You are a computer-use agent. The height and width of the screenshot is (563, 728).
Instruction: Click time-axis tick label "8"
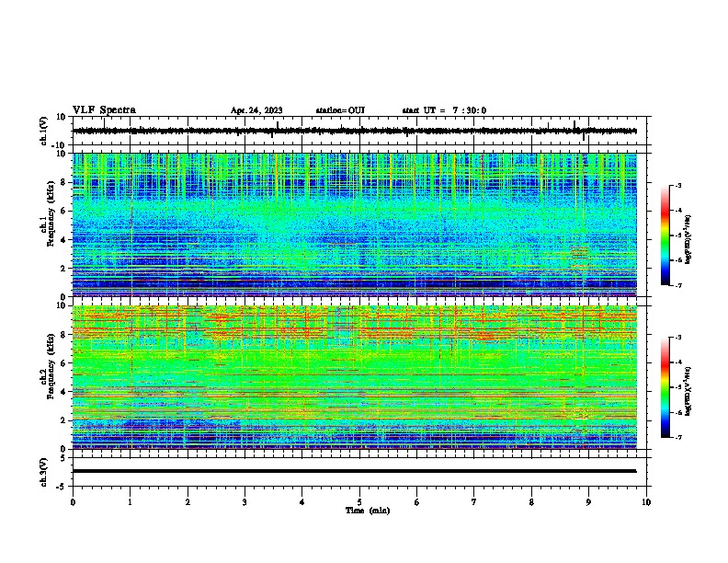(x=531, y=502)
